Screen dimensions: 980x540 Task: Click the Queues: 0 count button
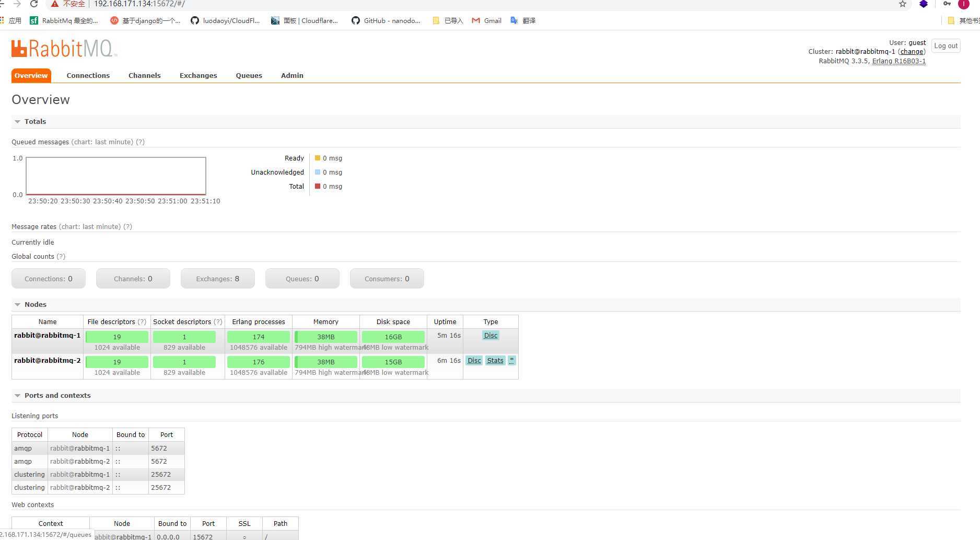click(302, 279)
